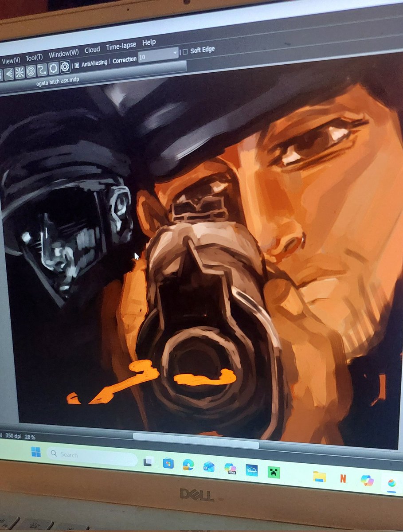Viewport: 403px width, 532px height.
Task: Open the Windows Start menu
Action: (x=36, y=452)
